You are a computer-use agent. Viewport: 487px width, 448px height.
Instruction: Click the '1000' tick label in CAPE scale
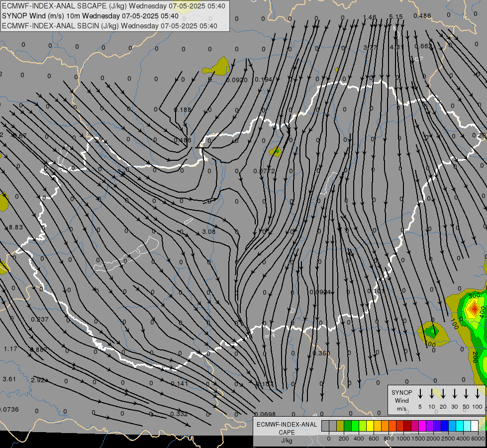pos(403,439)
